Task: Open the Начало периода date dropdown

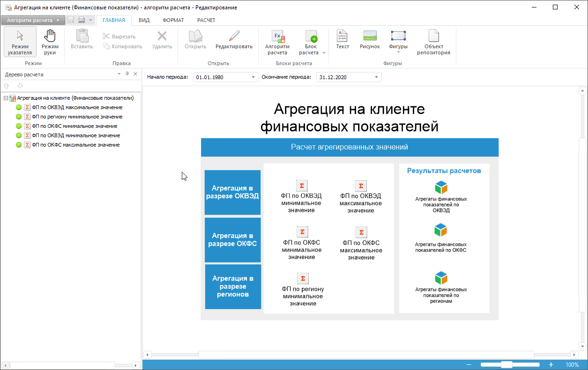Action: (x=253, y=77)
